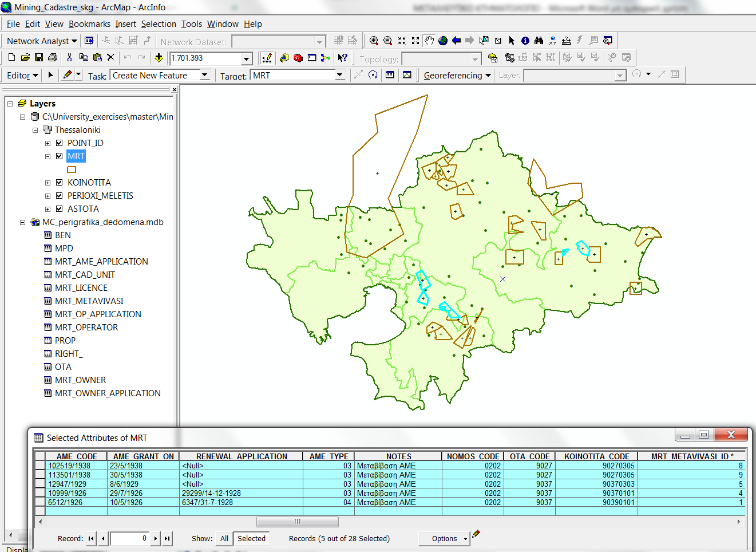
Task: Click the Cut scissors icon
Action: (x=69, y=57)
